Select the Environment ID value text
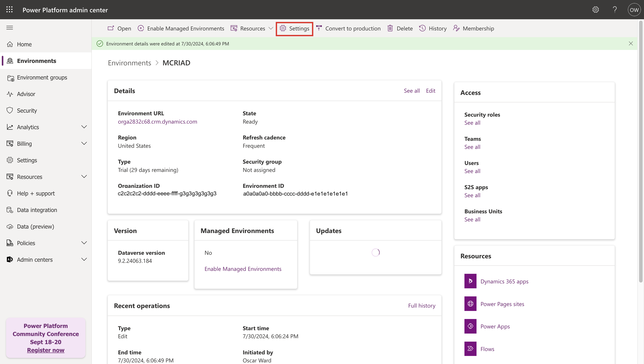The width and height of the screenshot is (644, 364). pyautogui.click(x=295, y=193)
